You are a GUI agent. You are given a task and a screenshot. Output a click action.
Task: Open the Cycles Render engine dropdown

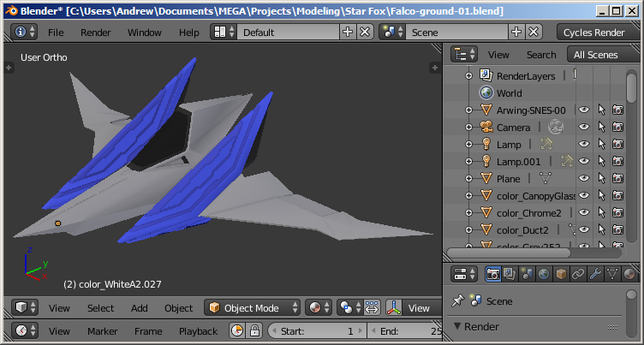(x=598, y=32)
